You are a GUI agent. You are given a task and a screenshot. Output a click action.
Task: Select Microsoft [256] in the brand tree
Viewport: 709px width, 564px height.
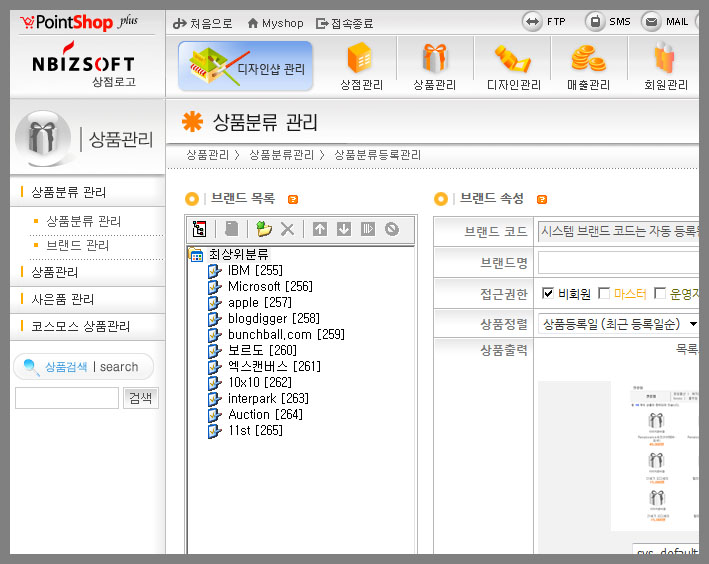[x=270, y=287]
